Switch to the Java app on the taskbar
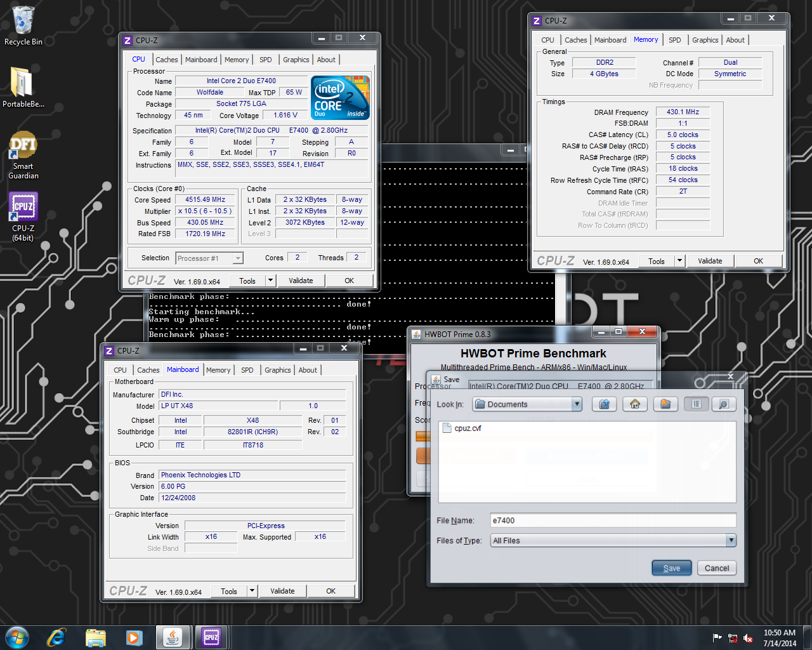This screenshot has height=650, width=812. 173,637
